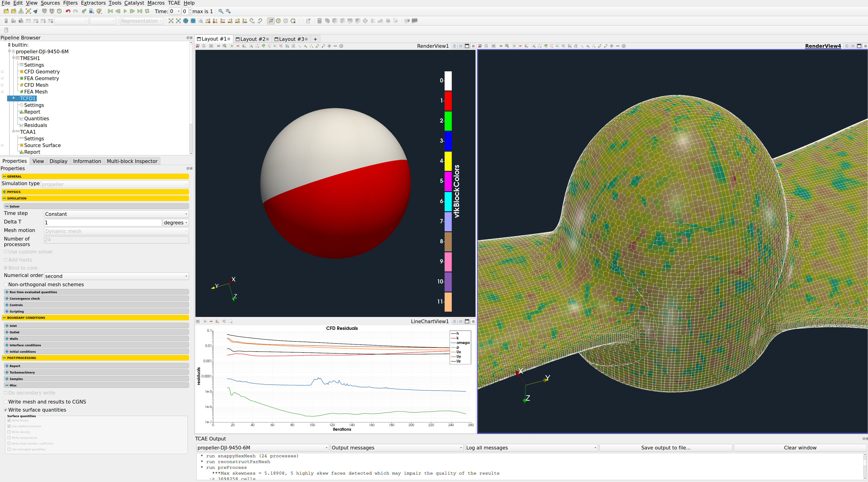
Task: Toggle animation loop icon
Action: tap(147, 11)
